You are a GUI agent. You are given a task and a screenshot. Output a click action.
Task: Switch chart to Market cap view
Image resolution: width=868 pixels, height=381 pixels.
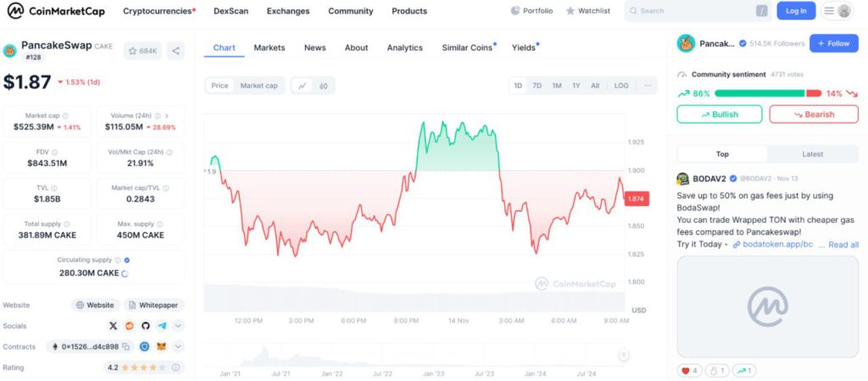[x=259, y=86]
